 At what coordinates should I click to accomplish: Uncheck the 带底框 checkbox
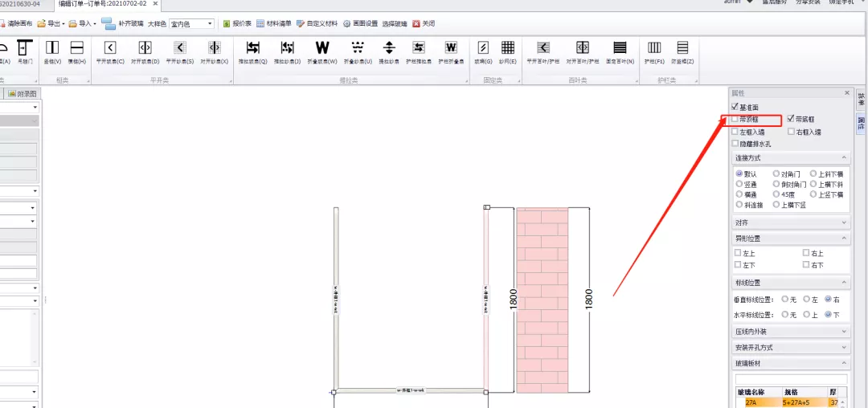click(791, 119)
